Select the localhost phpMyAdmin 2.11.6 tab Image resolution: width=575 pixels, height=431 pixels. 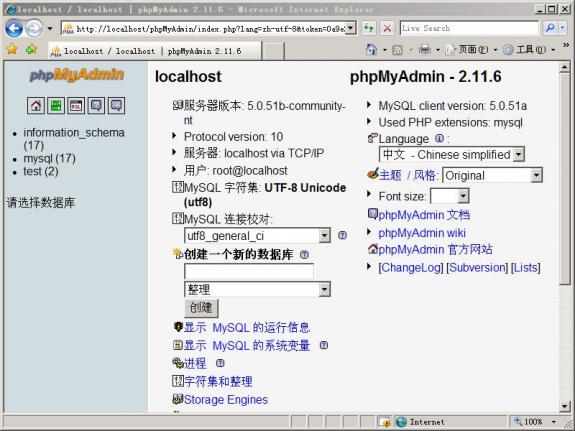click(154, 51)
